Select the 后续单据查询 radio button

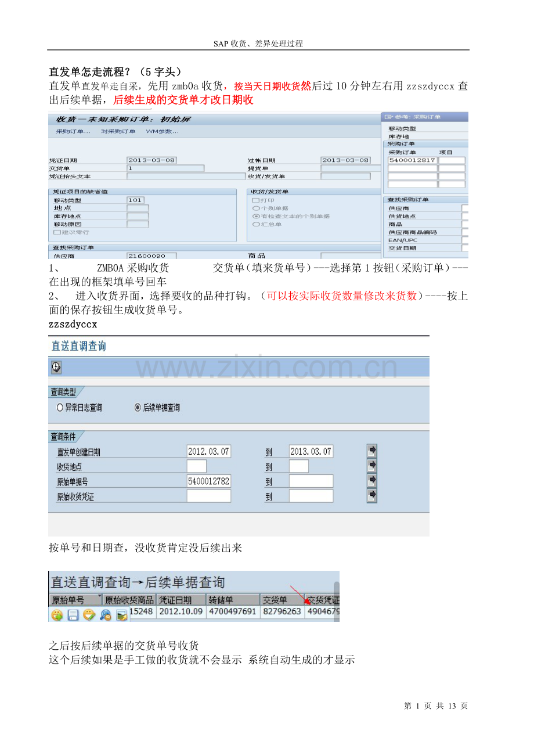(x=136, y=407)
